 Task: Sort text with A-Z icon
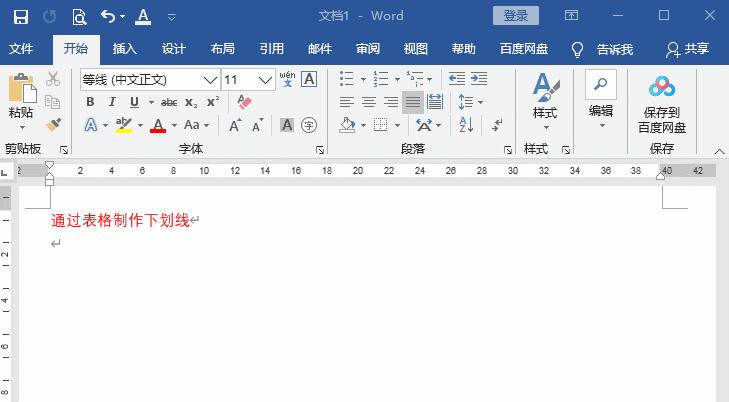(x=466, y=125)
